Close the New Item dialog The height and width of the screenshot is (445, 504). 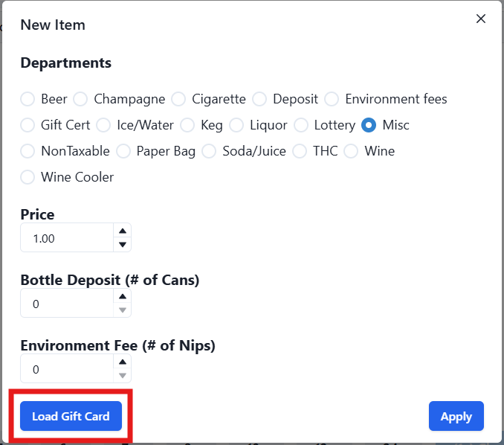click(x=481, y=19)
